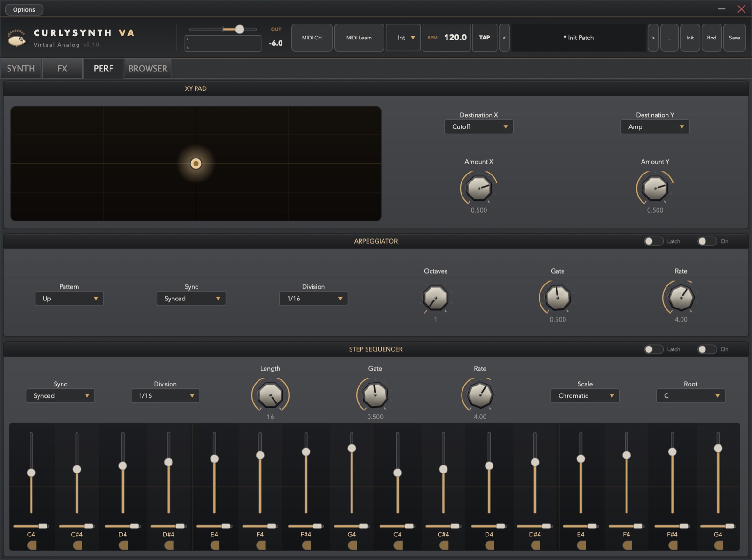Click the CurlySynth hedgehog logo
752x560 pixels.
17,38
